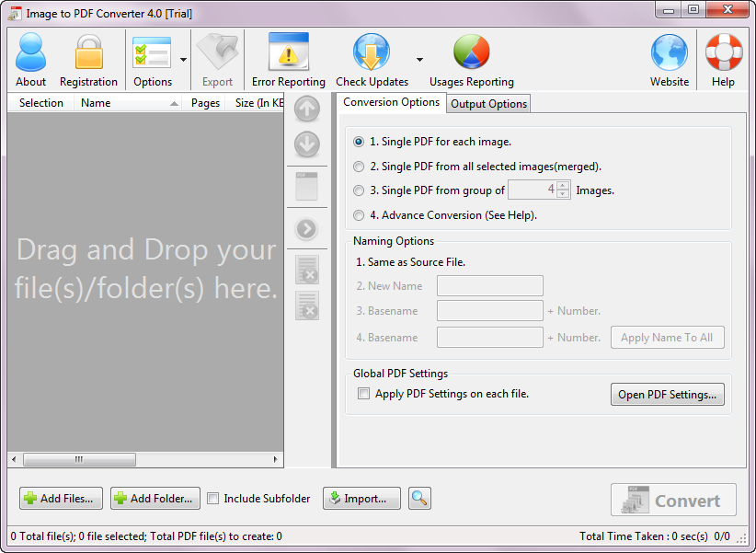The height and width of the screenshot is (553, 756).
Task: Click file list scroll right arrow
Action: (x=275, y=459)
